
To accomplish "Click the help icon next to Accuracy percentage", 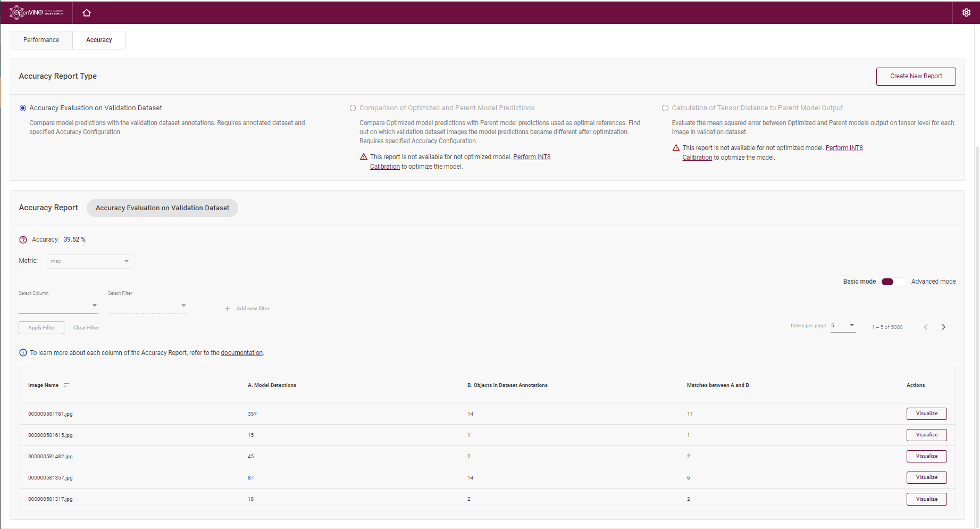I will tap(23, 239).
